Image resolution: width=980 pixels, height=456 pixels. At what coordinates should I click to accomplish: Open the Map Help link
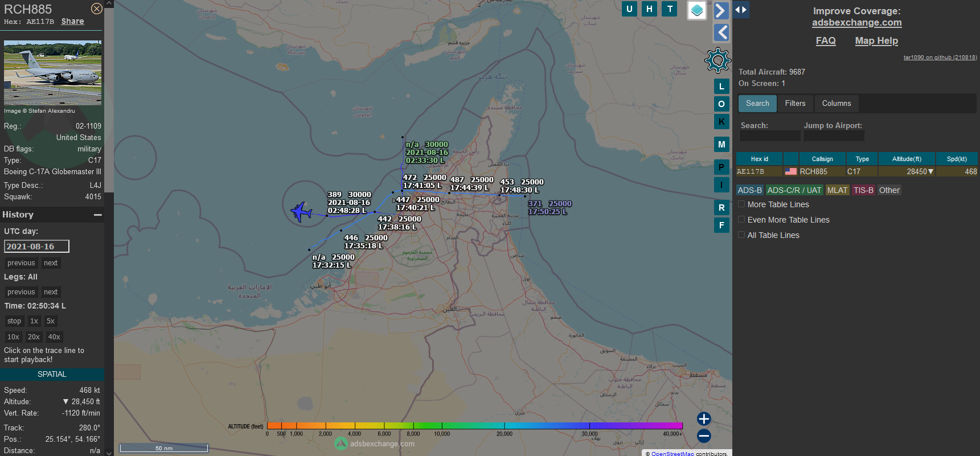tap(876, 40)
